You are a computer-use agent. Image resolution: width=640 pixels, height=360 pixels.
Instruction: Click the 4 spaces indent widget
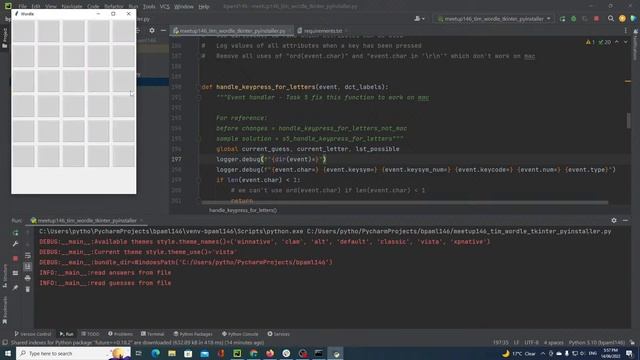pos(553,342)
